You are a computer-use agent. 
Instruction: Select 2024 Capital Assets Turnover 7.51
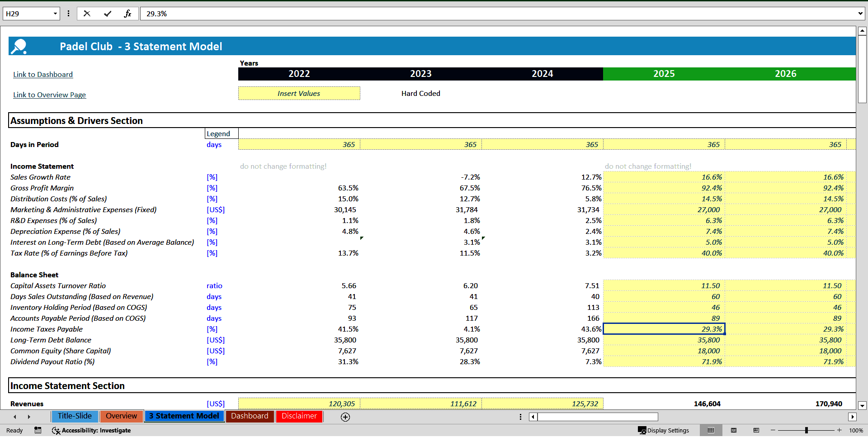pyautogui.click(x=542, y=285)
